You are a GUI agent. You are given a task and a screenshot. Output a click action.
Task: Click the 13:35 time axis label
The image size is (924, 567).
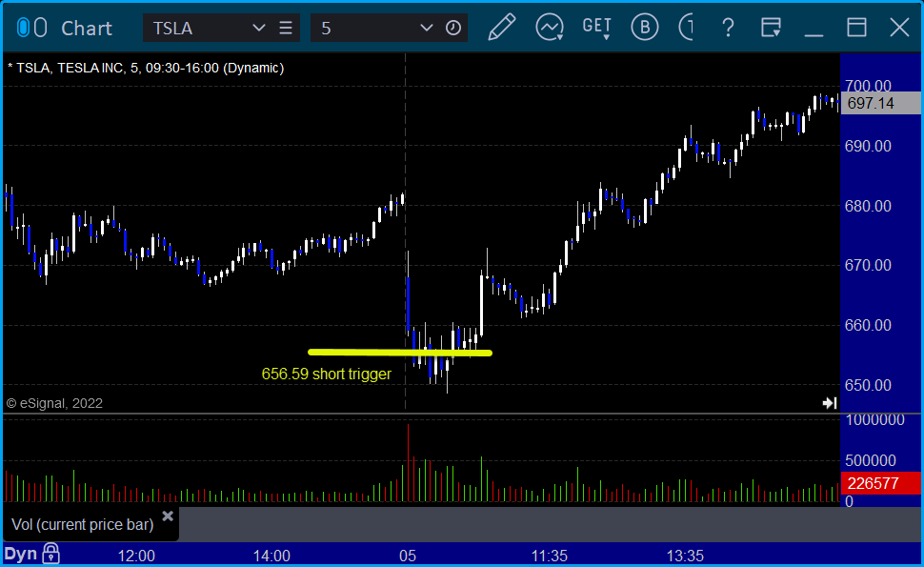685,556
